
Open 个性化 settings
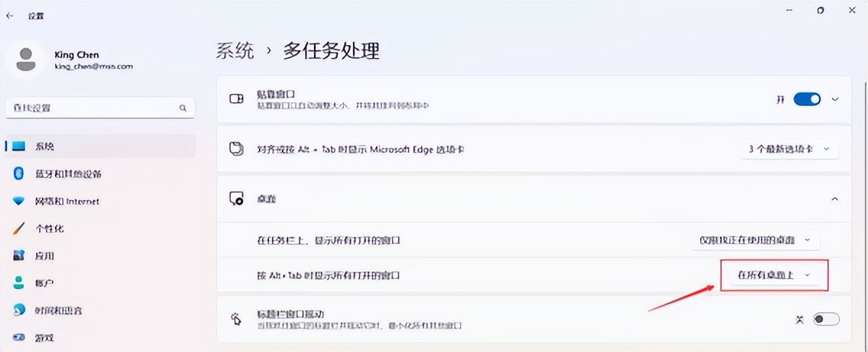tap(100, 228)
